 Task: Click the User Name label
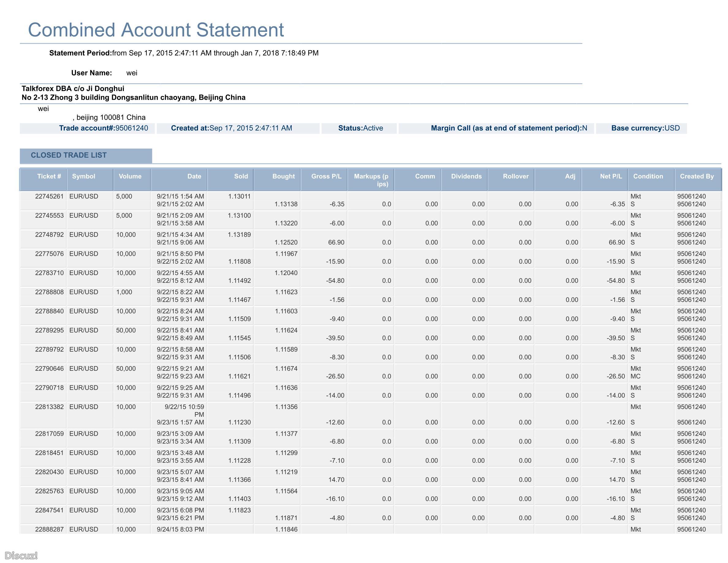92,73
